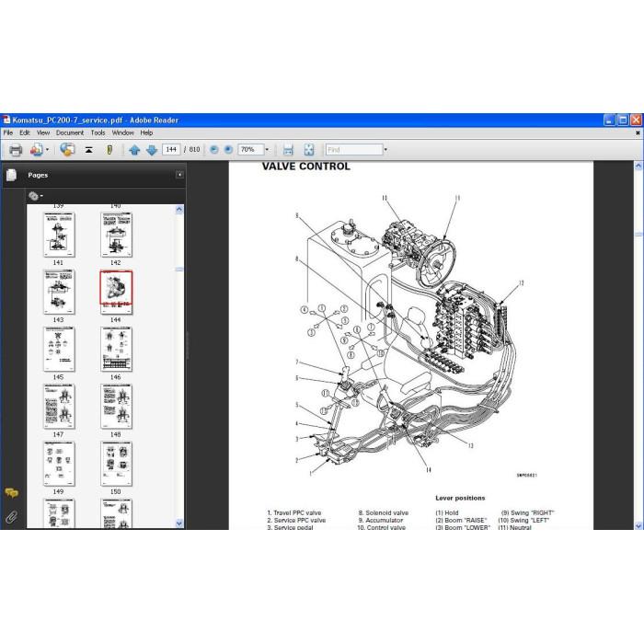This screenshot has height=644, width=644.
Task: Click the zoom out minus button
Action: pyautogui.click(x=213, y=149)
